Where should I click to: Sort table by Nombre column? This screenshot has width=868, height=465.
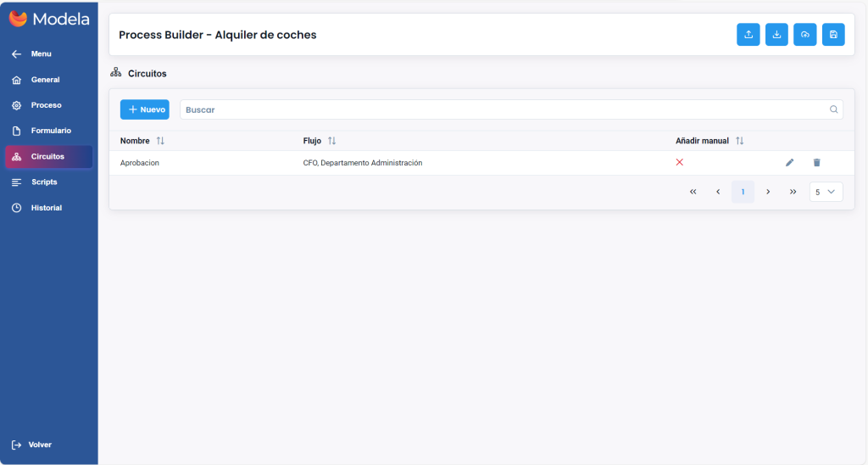point(160,141)
